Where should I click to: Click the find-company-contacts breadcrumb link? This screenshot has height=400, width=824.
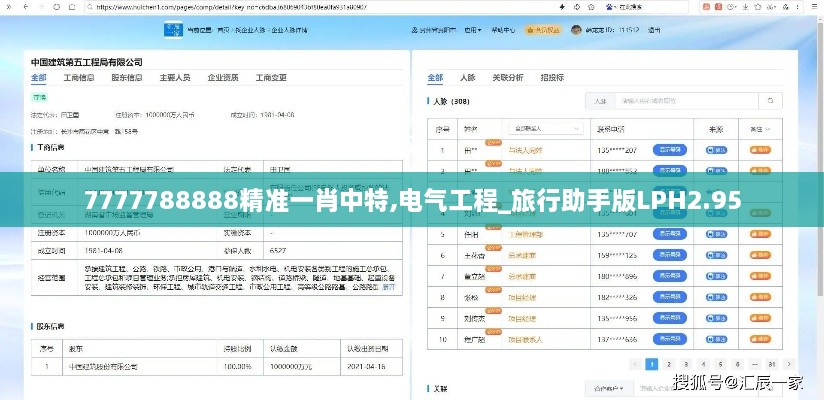[250, 30]
